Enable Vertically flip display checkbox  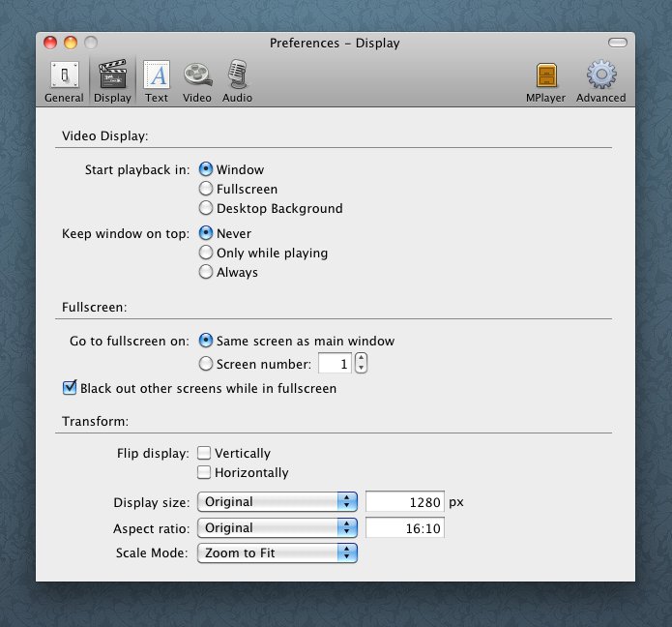tap(205, 453)
